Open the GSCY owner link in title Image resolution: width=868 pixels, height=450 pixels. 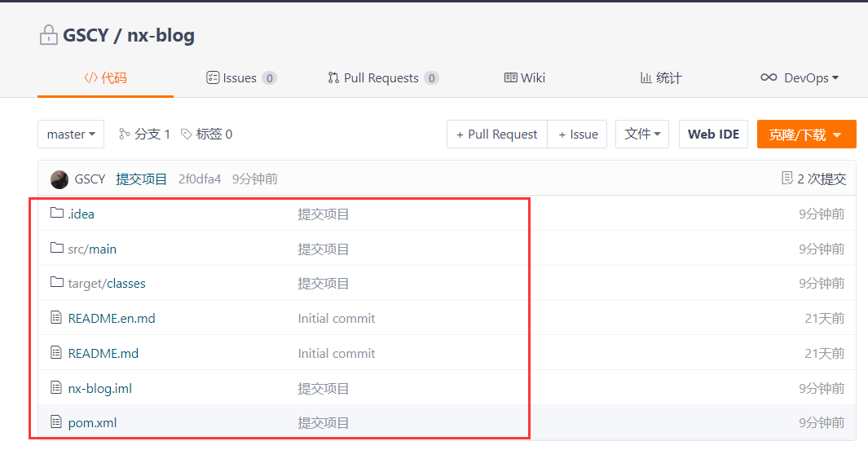pyautogui.click(x=86, y=35)
